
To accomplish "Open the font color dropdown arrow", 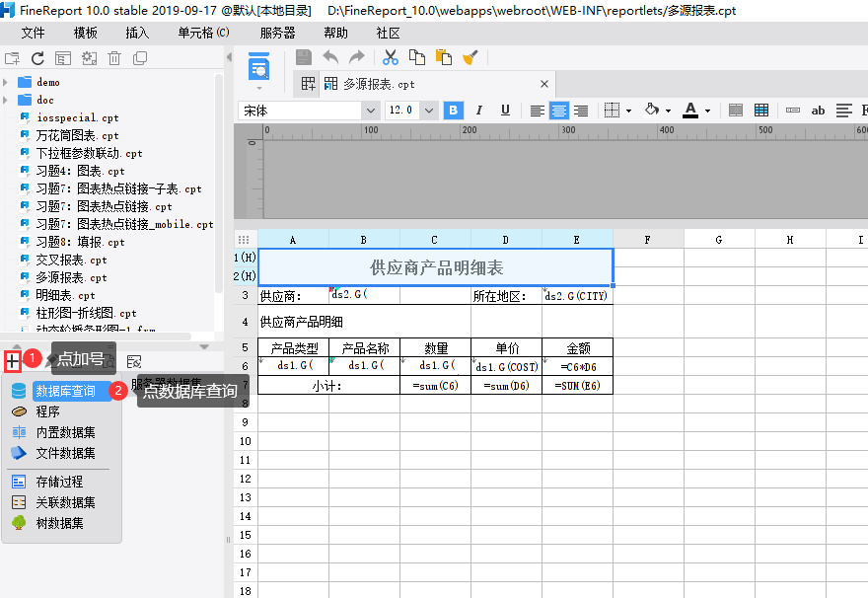I will [707, 111].
